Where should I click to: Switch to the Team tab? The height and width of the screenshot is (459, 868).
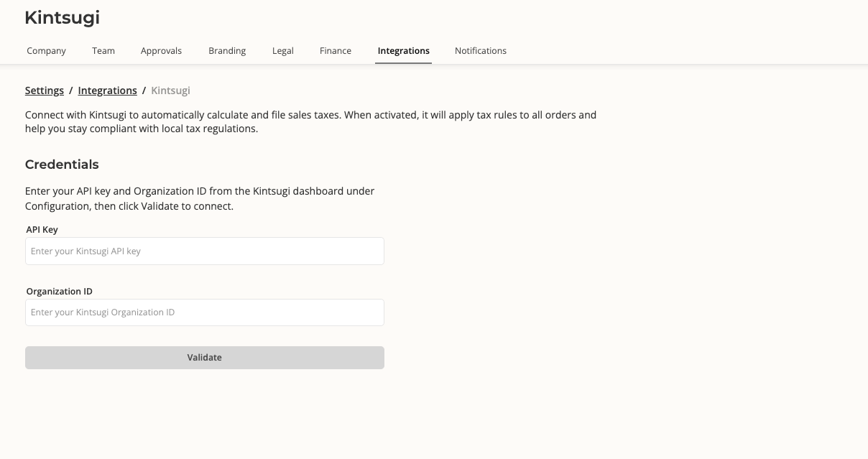point(103,51)
